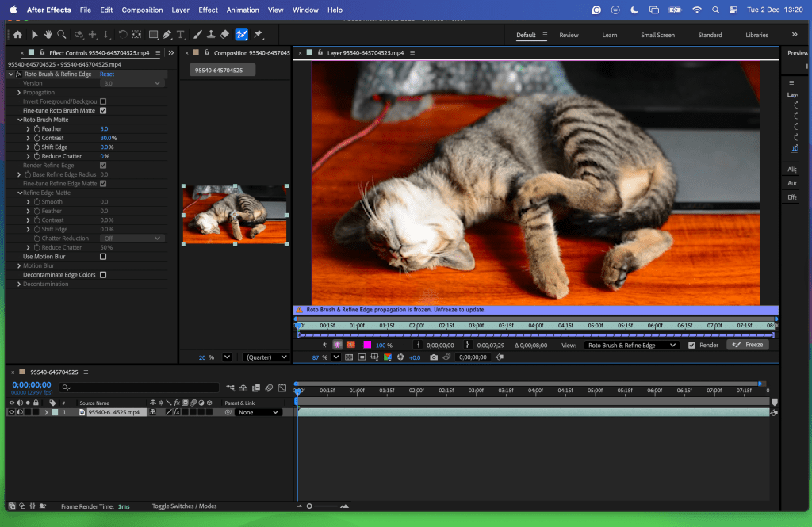
Task: Select the Hand tool
Action: tap(48, 35)
